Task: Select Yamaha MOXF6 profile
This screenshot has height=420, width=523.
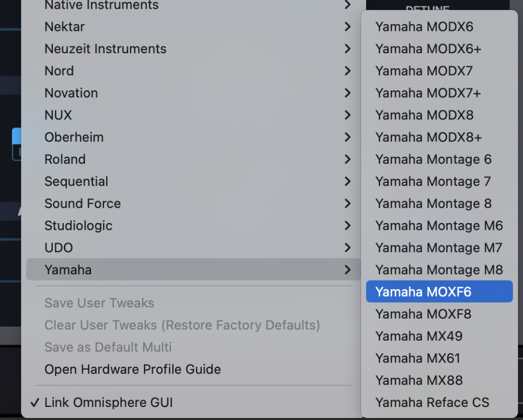Action: pos(423,292)
